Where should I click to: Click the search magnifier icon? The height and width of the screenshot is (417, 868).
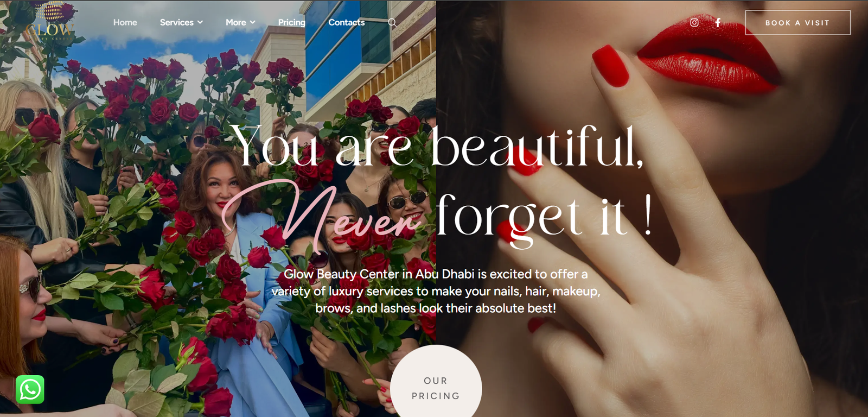392,23
